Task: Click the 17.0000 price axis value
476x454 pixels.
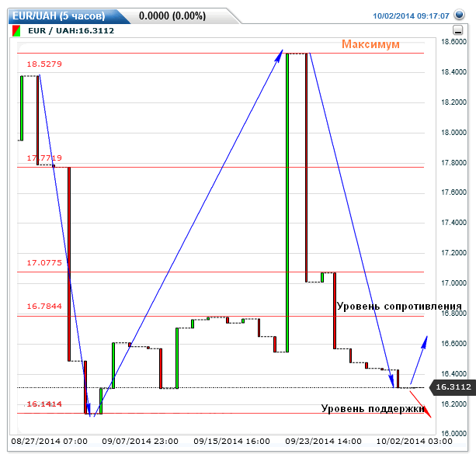Action: click(453, 283)
